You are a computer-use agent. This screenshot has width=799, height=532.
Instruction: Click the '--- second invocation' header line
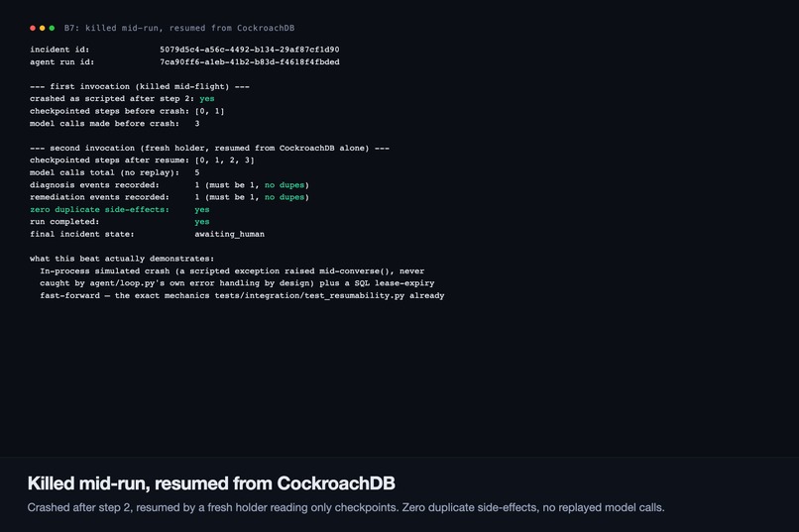click(x=209, y=149)
